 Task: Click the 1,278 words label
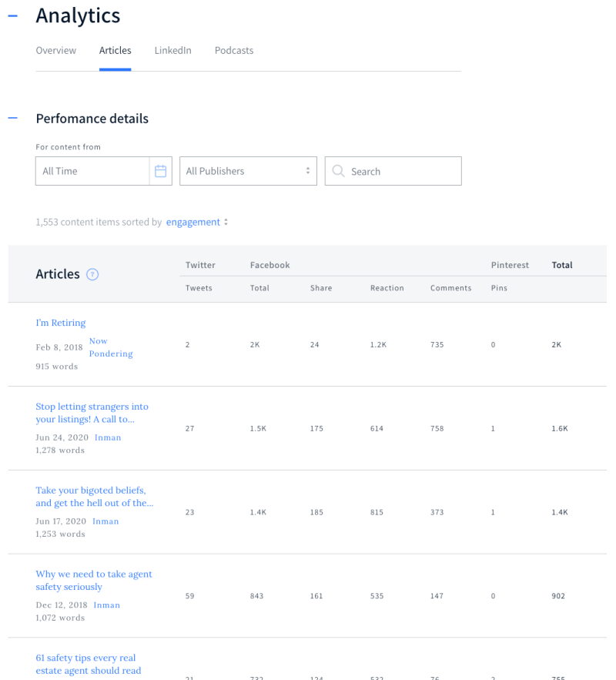coord(60,451)
